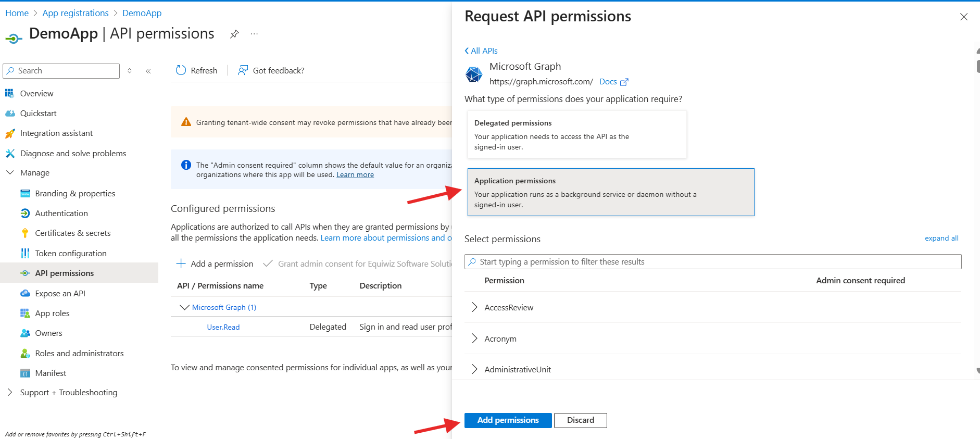Image resolution: width=980 pixels, height=439 pixels.
Task: Click the Token configuration sidebar icon
Action: (x=25, y=253)
